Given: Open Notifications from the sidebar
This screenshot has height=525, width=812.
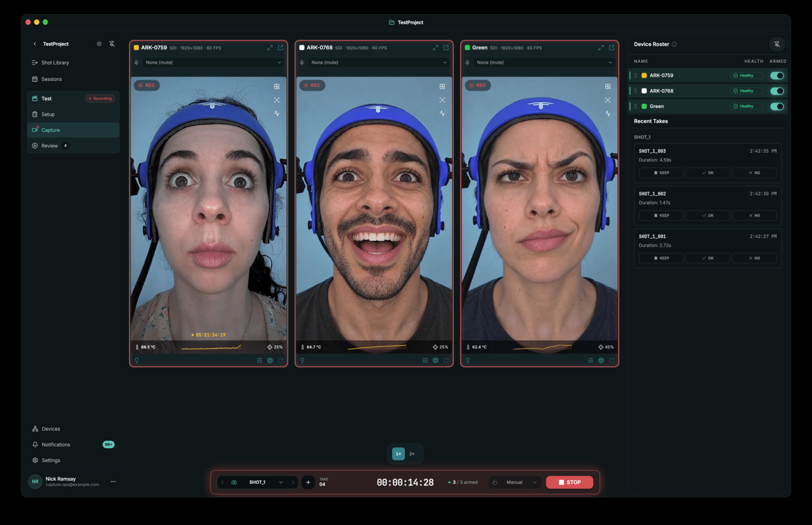Looking at the screenshot, I should pyautogui.click(x=73, y=445).
